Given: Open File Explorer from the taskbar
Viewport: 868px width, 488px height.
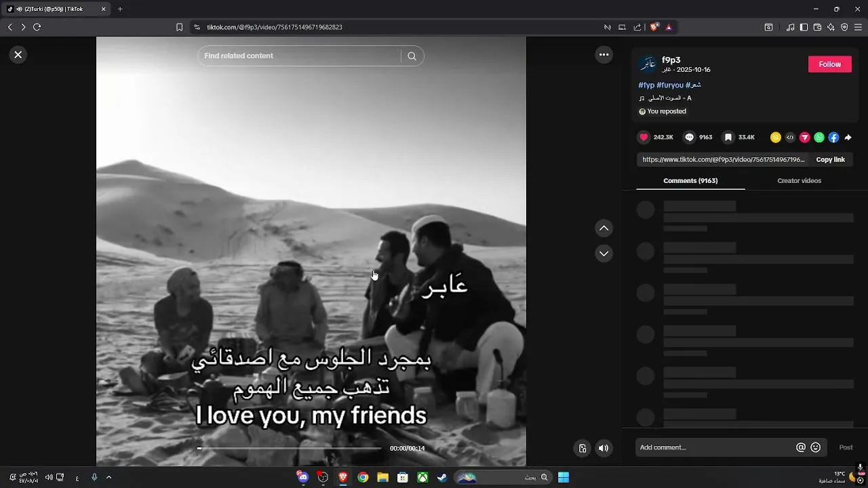Looking at the screenshot, I should point(382,477).
